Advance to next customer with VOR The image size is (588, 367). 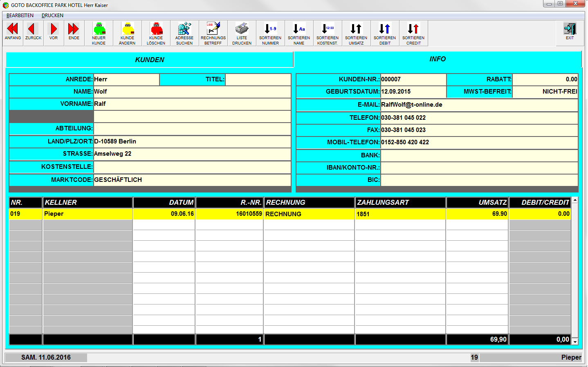coord(54,33)
